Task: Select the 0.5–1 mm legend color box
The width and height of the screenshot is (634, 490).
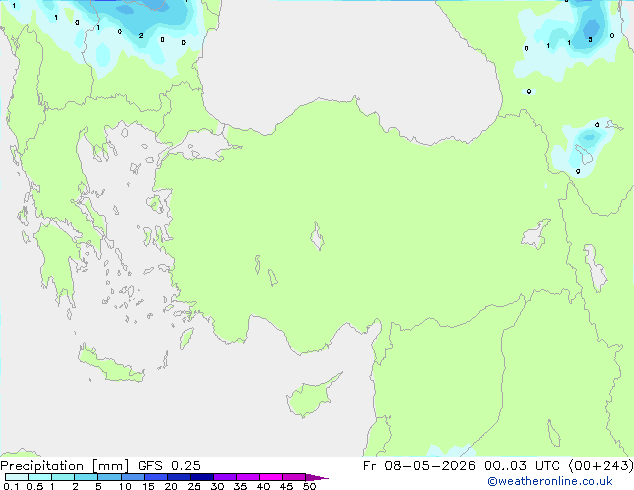Action: (x=40, y=477)
